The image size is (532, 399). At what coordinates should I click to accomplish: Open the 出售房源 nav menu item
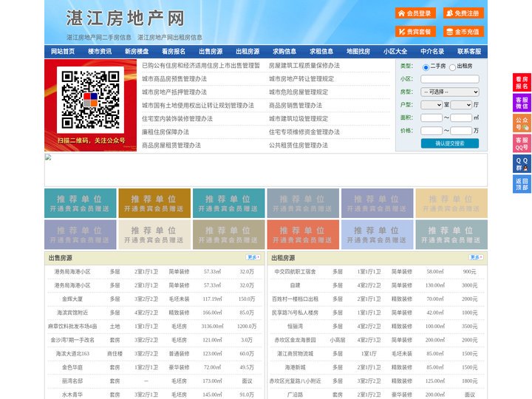click(211, 52)
